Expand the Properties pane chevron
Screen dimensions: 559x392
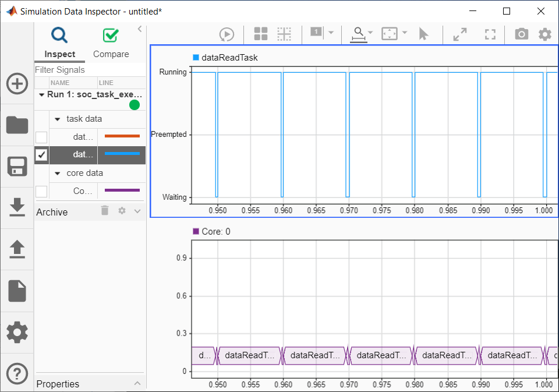[137, 383]
